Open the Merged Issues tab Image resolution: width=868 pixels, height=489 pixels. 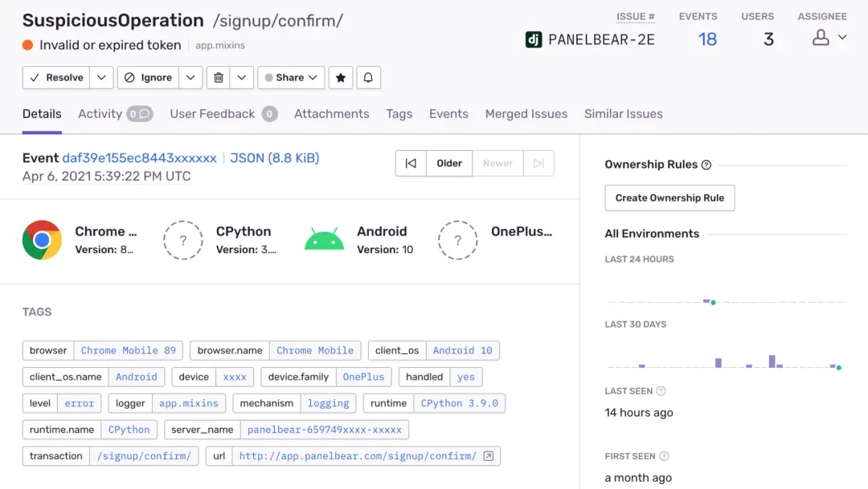pyautogui.click(x=526, y=114)
